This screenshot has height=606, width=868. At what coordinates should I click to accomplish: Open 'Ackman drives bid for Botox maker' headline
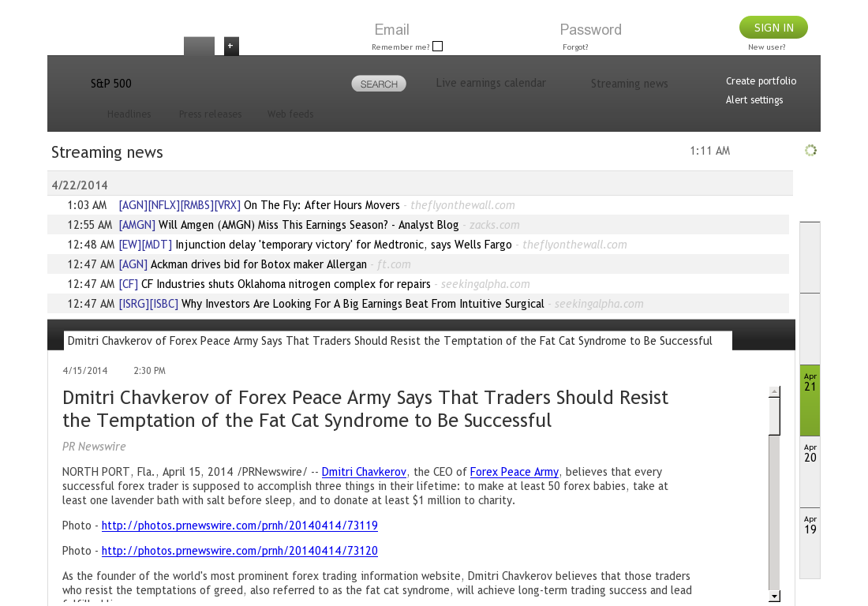point(259,264)
